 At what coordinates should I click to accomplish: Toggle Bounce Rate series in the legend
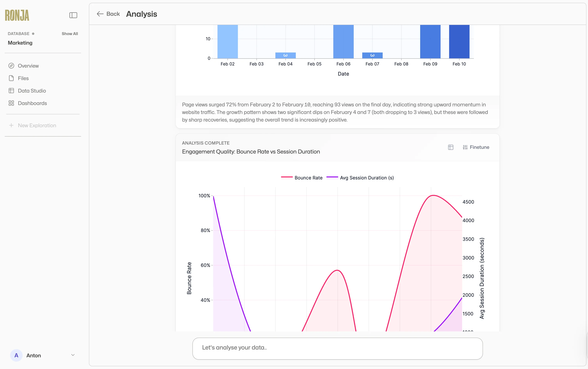302,178
